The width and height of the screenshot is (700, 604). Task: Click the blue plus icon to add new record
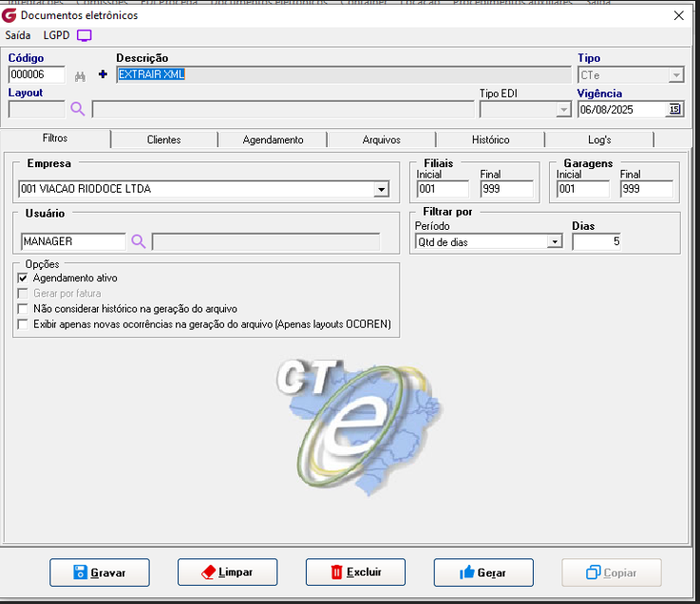[103, 74]
